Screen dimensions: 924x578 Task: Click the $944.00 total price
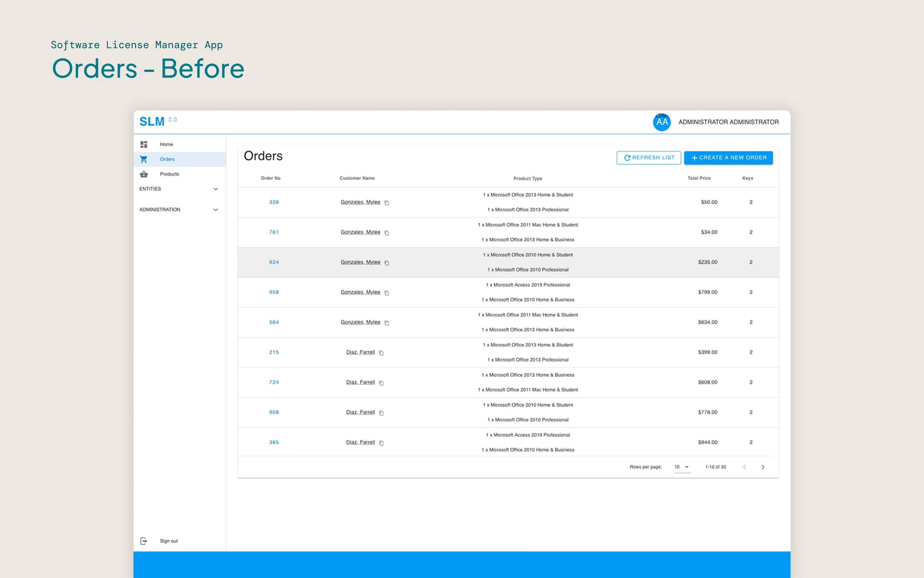click(x=707, y=442)
